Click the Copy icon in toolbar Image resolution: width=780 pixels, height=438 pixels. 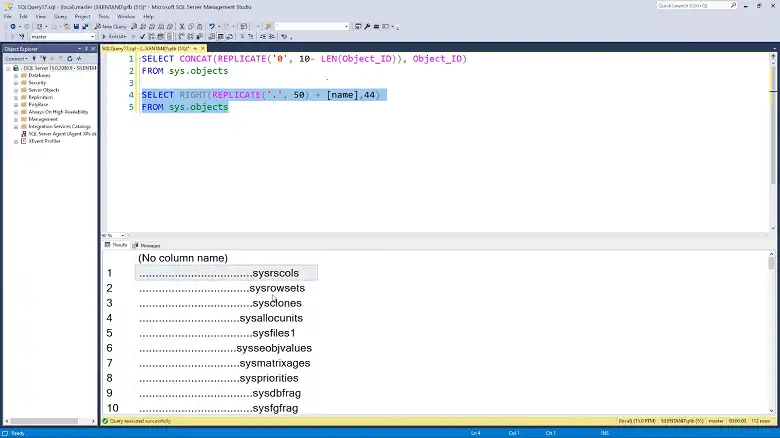coord(191,26)
